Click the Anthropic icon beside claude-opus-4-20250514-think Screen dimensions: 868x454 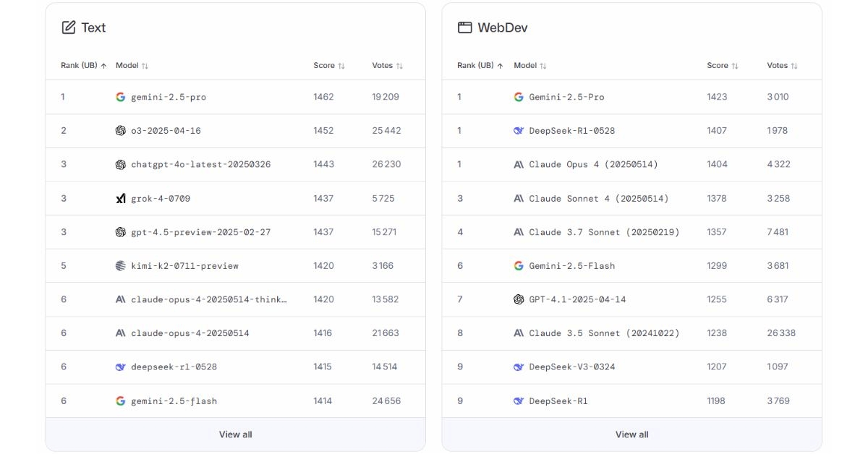point(121,299)
